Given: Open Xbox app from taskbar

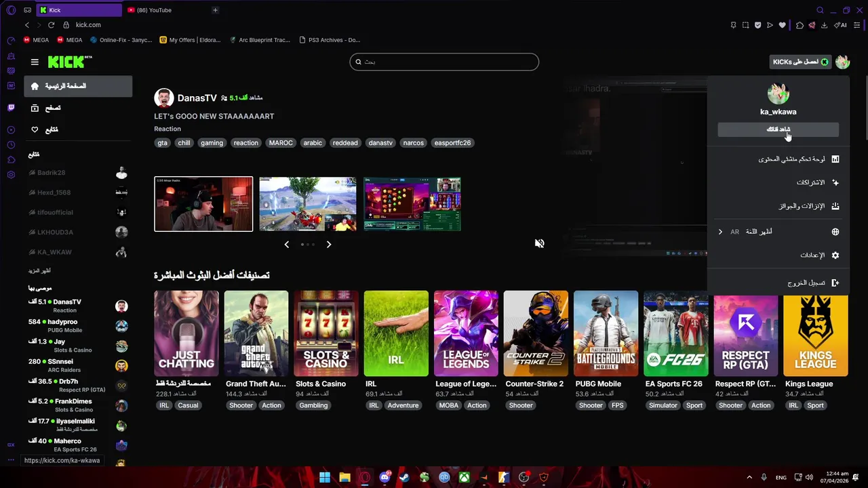Looking at the screenshot, I should (x=464, y=477).
